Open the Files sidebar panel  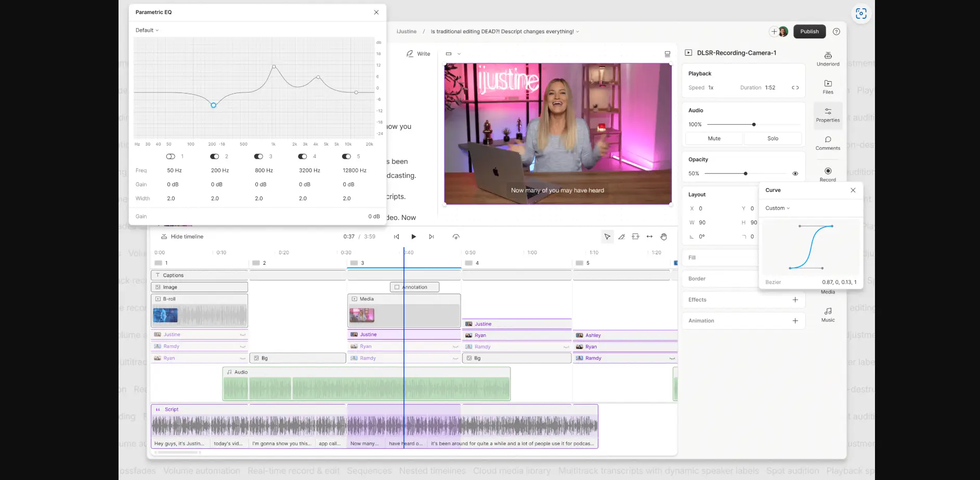[828, 87]
